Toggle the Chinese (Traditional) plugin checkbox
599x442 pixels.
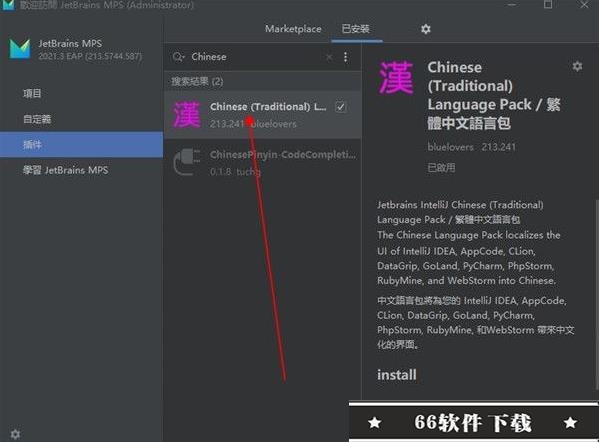click(x=341, y=107)
